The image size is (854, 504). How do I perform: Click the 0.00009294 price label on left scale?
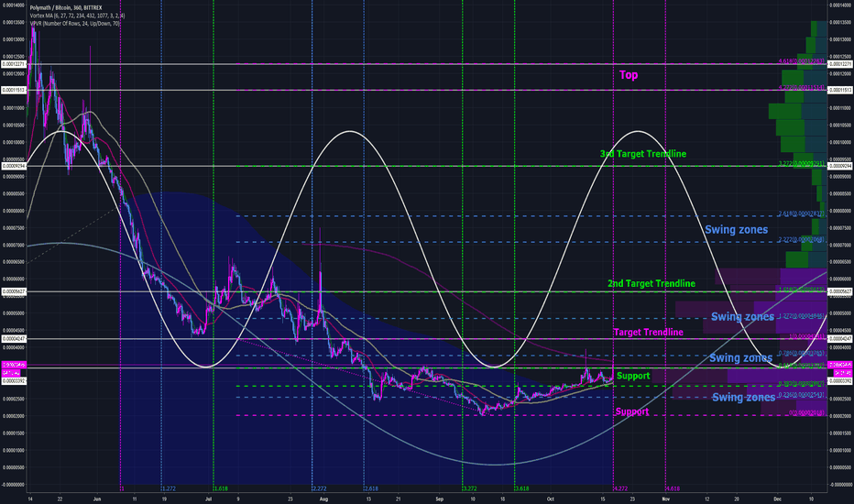point(14,166)
